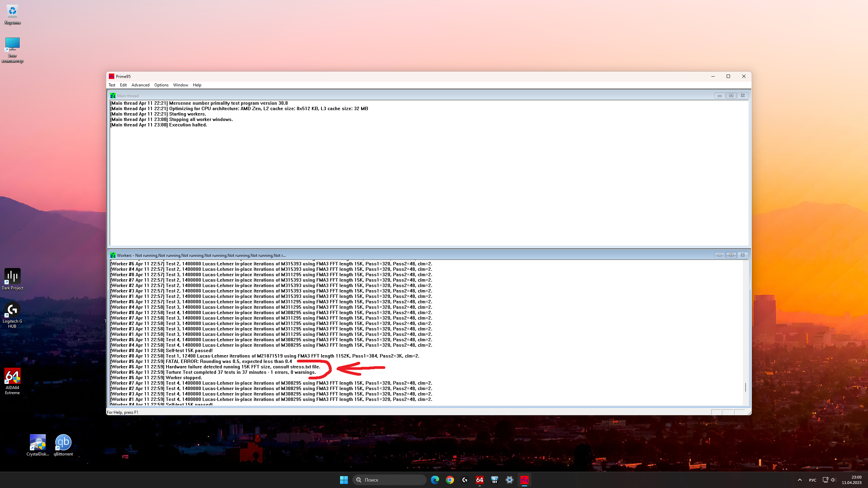Open the Advanced menu
This screenshot has width=868, height=488.
tap(140, 85)
